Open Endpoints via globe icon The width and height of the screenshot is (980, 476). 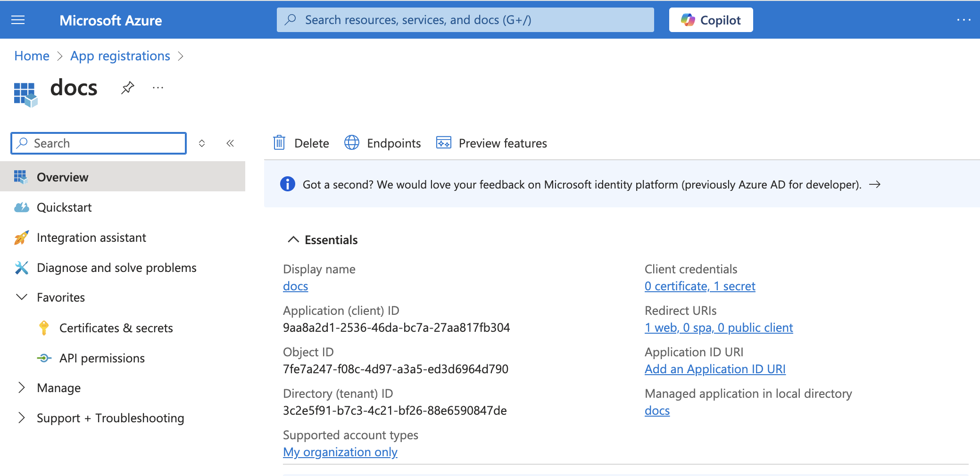pyautogui.click(x=352, y=143)
